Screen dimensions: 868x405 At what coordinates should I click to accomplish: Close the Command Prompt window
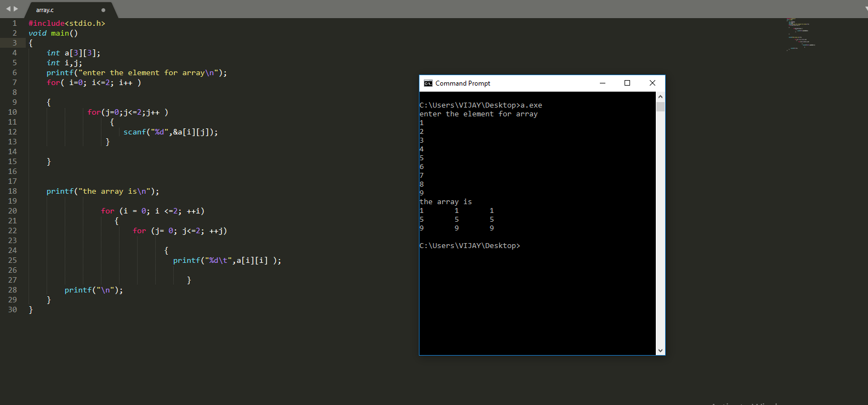click(x=653, y=83)
